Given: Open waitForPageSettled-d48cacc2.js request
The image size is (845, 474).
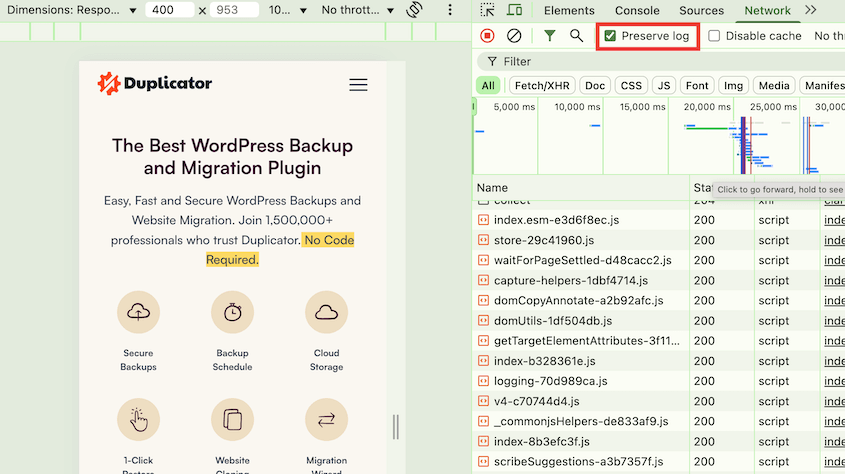Looking at the screenshot, I should coord(583,260).
